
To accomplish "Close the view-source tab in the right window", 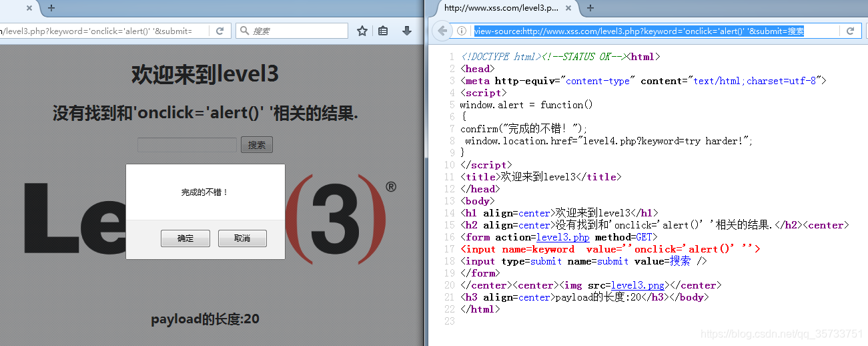I will (570, 8).
